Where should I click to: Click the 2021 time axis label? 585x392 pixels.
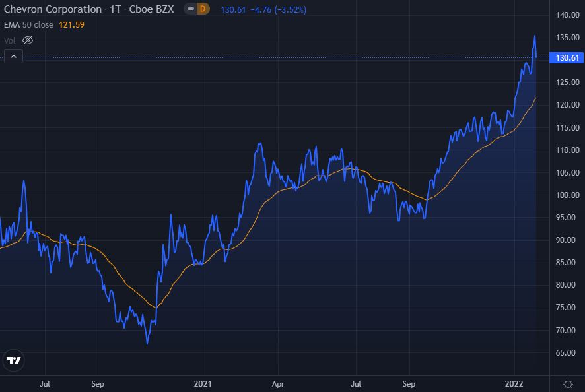(x=203, y=384)
